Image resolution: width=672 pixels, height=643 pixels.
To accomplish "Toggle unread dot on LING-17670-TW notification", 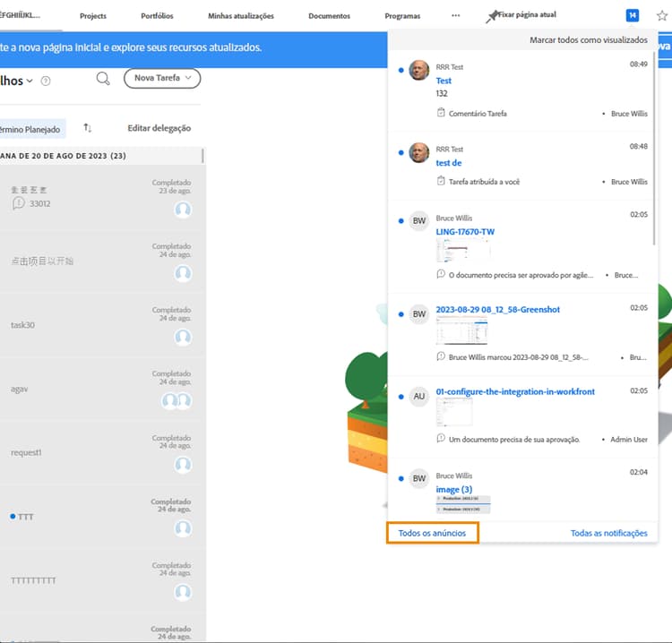I will pos(401,221).
